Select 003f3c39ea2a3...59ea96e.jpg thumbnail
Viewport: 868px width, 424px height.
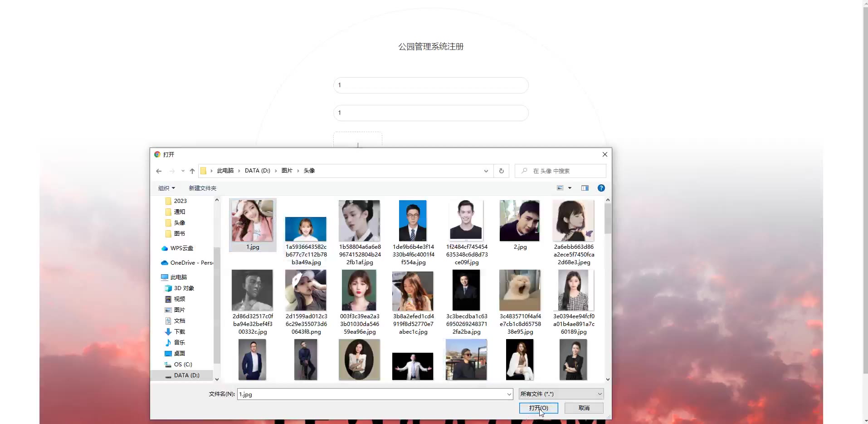click(359, 291)
